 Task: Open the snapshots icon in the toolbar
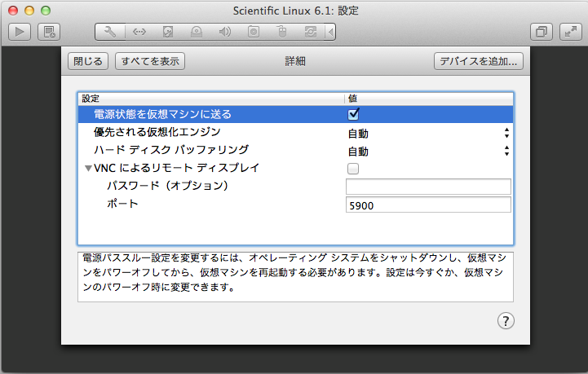coord(49,32)
